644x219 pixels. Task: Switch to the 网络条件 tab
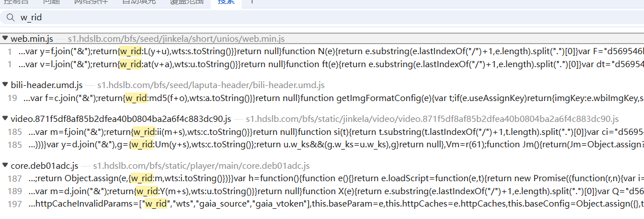pyautogui.click(x=91, y=2)
